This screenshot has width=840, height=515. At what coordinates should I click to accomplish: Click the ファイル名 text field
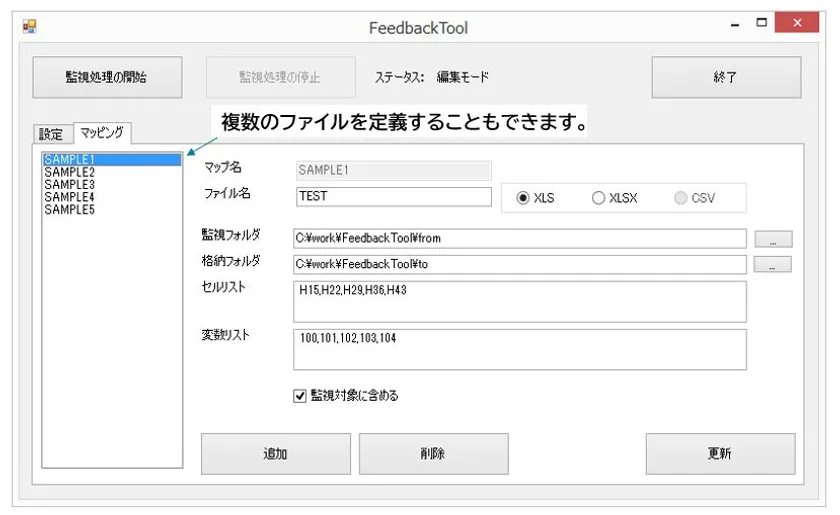pyautogui.click(x=394, y=197)
